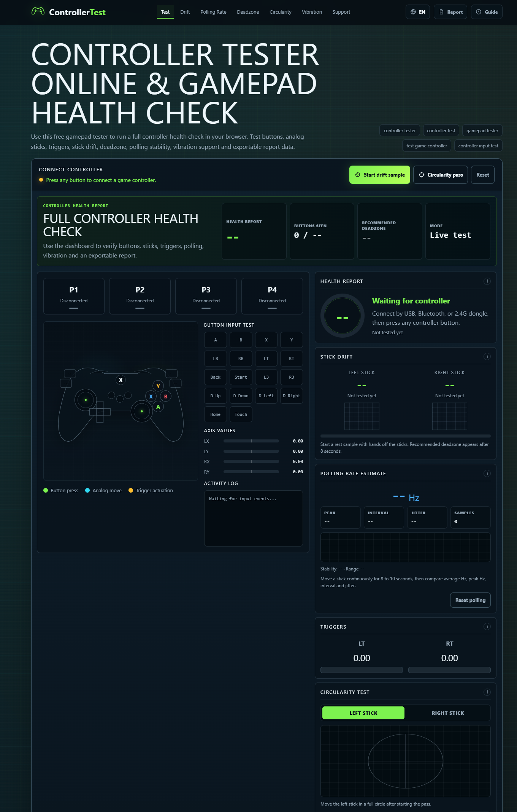Click the Reset button beside Circularity pass
Viewport: 517px width, 812px height.
[x=483, y=175]
